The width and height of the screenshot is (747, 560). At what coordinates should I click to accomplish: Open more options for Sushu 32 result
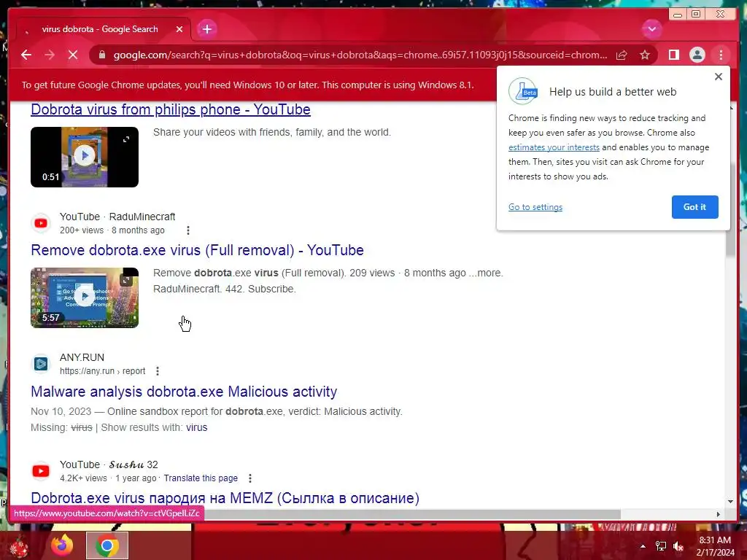tap(250, 478)
